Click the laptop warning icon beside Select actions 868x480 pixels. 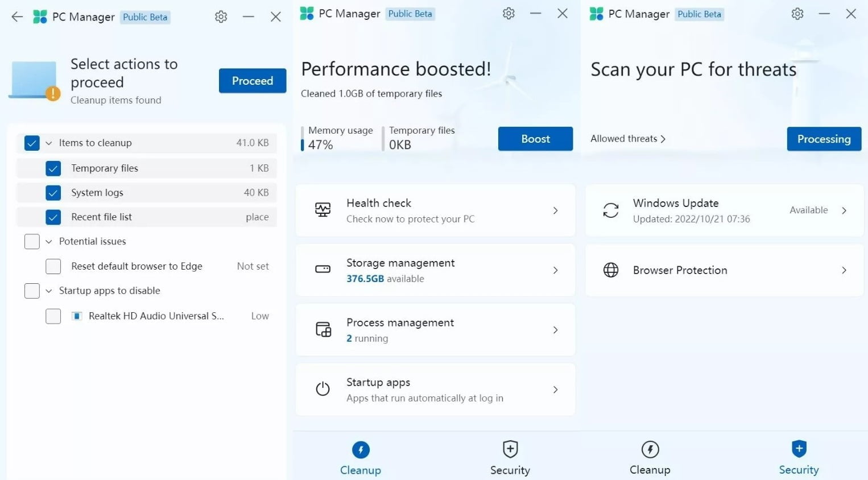pos(35,81)
